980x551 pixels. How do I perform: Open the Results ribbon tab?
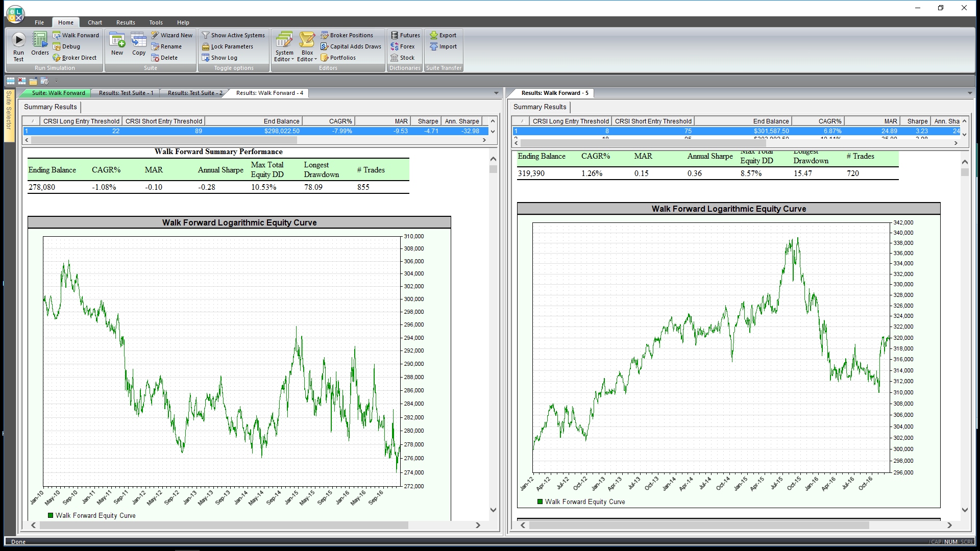coord(126,22)
